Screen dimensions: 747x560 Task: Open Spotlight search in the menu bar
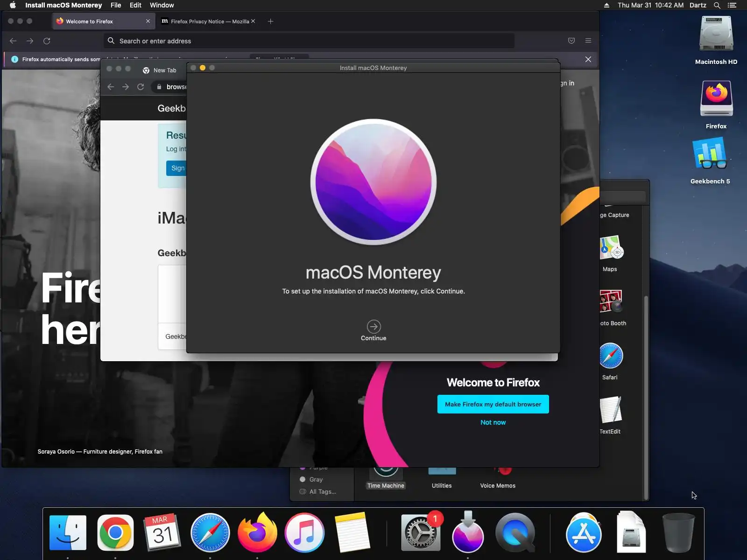click(717, 5)
